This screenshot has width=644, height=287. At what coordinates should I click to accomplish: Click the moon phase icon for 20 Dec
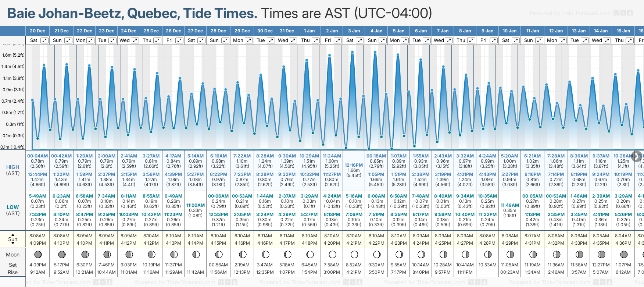(37, 254)
